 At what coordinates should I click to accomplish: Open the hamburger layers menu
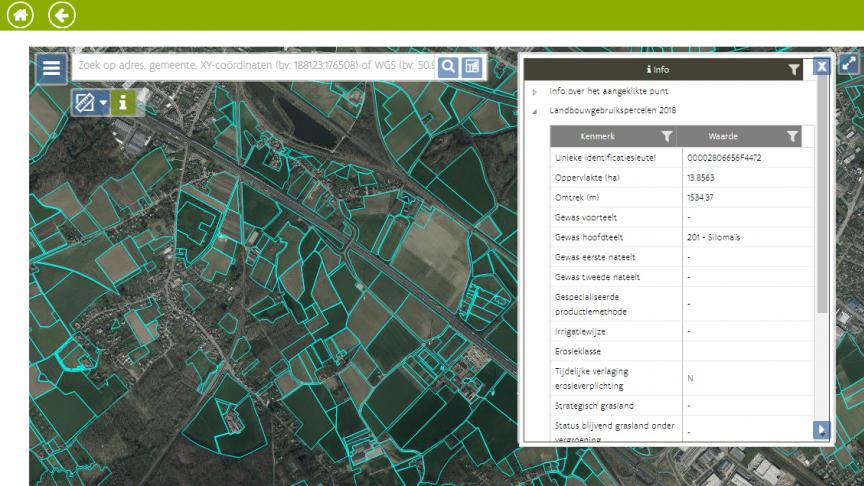click(52, 68)
